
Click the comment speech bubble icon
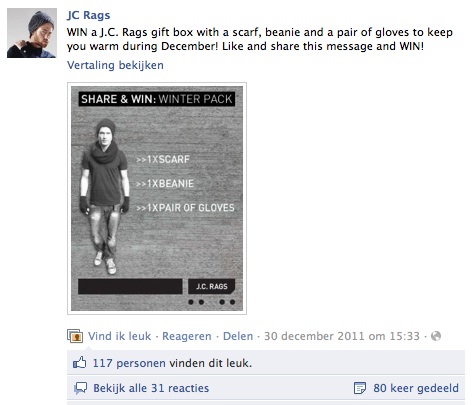(80, 388)
